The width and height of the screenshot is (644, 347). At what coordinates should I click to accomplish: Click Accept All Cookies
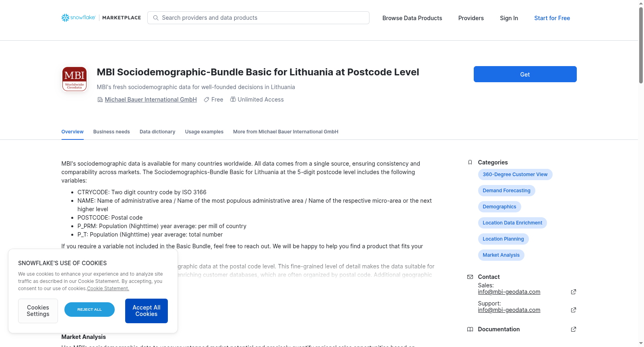[x=147, y=311]
